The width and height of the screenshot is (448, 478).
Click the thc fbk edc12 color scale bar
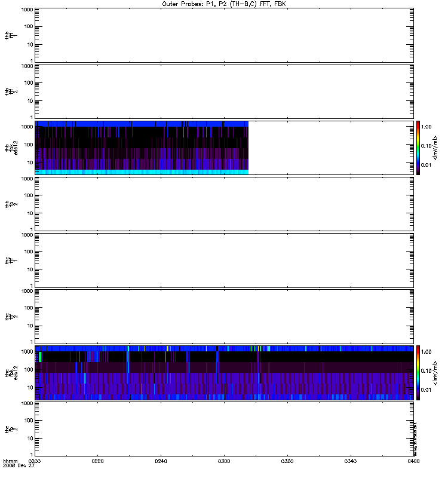418,372
